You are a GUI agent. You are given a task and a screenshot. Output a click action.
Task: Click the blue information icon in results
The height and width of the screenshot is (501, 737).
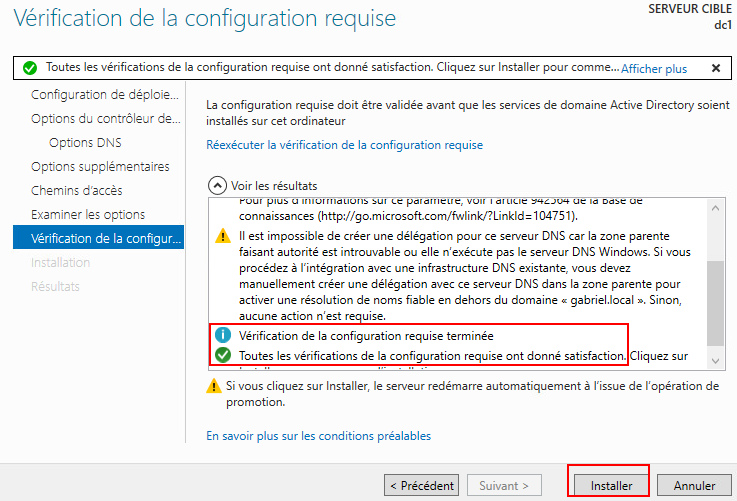223,335
